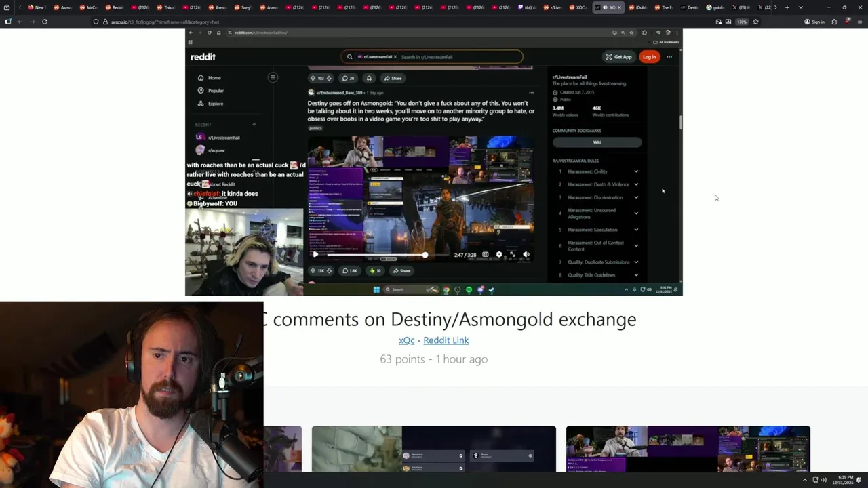Click the 170% zoom level indicator

click(x=742, y=22)
